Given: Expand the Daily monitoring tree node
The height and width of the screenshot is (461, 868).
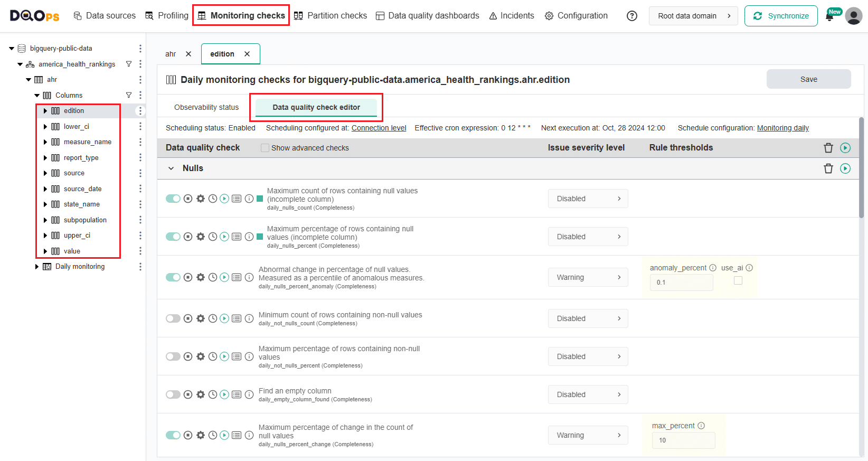Looking at the screenshot, I should pos(37,267).
